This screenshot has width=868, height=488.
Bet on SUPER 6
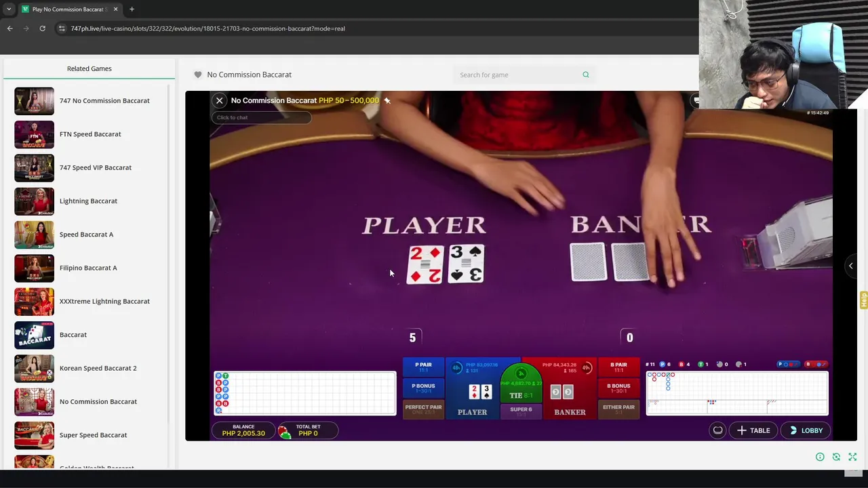(x=521, y=411)
